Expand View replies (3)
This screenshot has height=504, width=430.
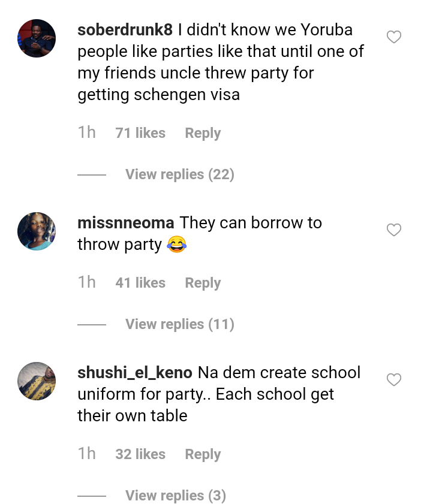(x=175, y=496)
